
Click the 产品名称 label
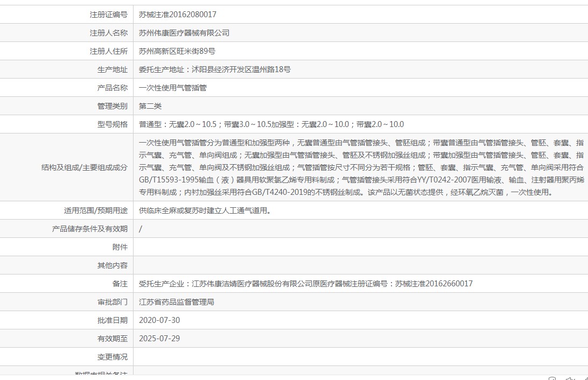coord(113,88)
